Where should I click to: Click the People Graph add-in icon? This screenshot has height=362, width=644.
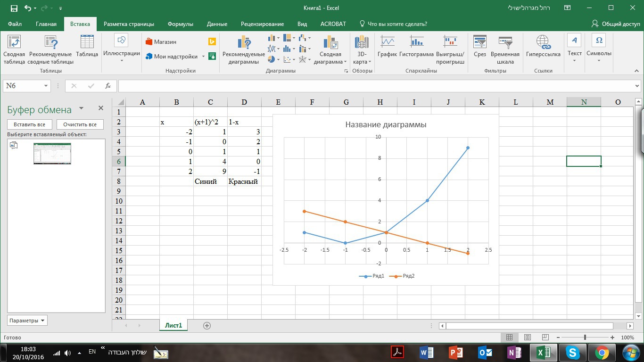tap(212, 56)
